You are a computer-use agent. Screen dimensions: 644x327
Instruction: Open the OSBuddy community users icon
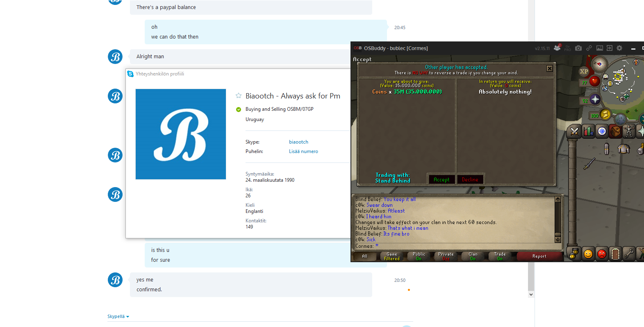pyautogui.click(x=557, y=48)
